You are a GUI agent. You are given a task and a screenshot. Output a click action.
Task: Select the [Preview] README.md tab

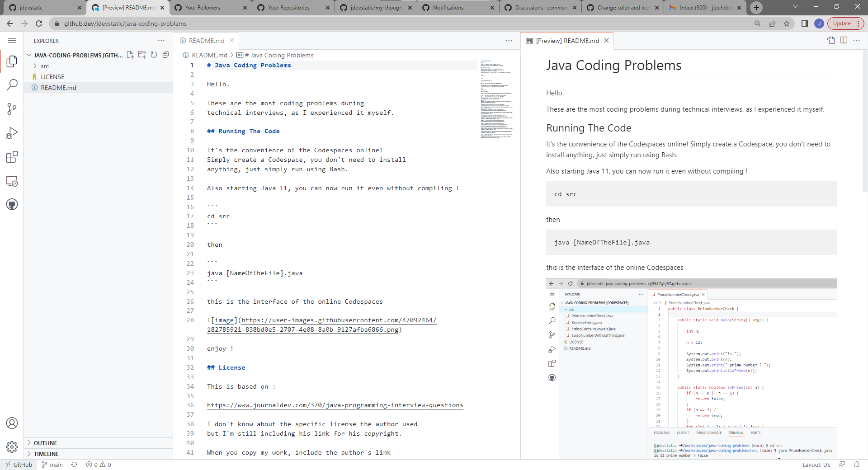coord(567,41)
